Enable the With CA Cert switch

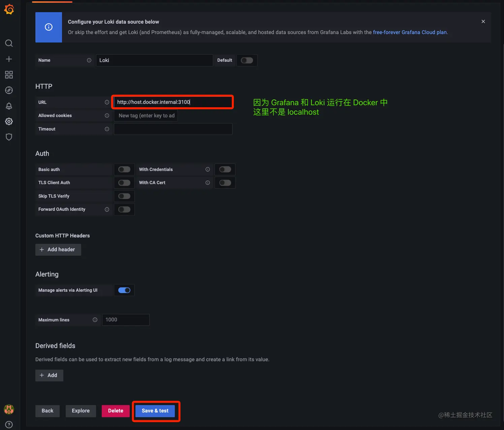click(x=225, y=182)
